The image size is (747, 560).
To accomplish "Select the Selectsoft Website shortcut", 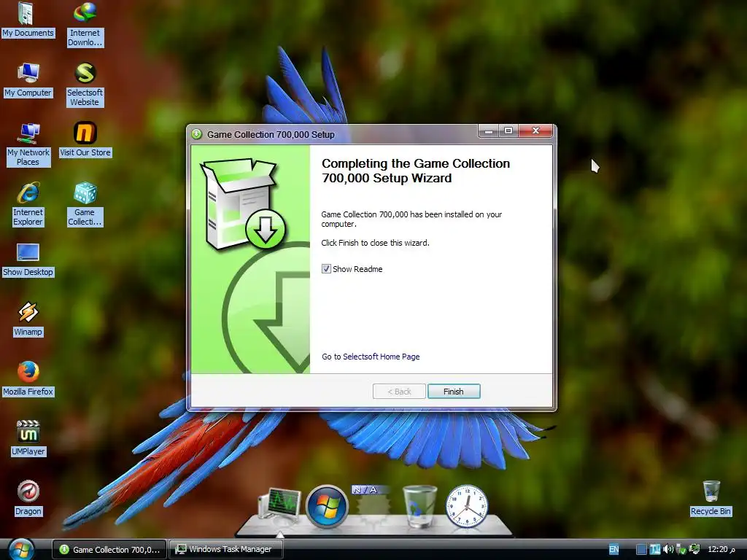I will pos(85,85).
